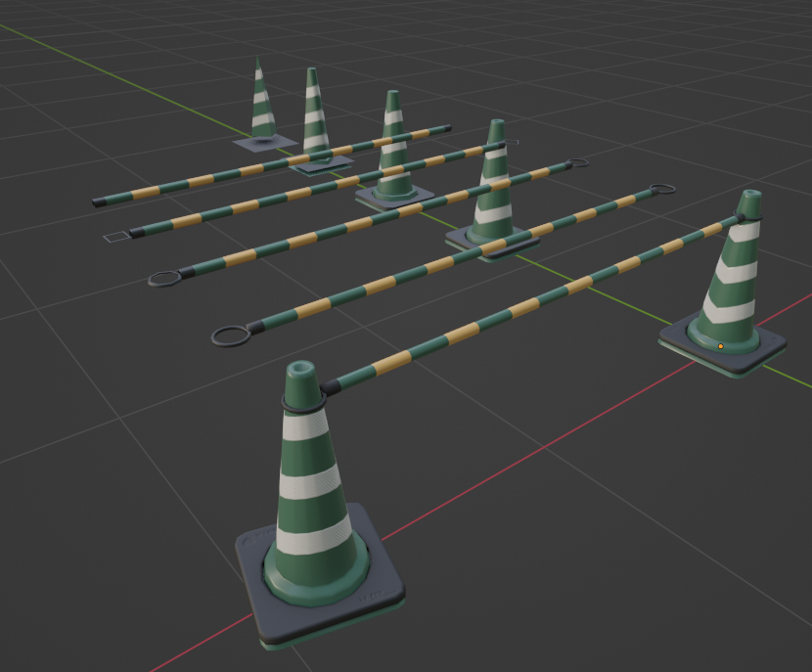812x672 pixels.
Task: Click the top opening of the foreground cone
Action: point(300,371)
